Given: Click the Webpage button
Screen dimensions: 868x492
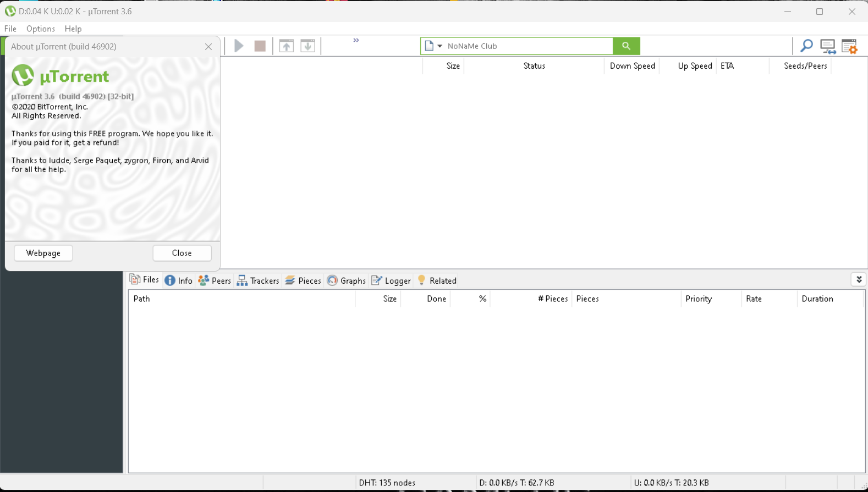Looking at the screenshot, I should 43,253.
